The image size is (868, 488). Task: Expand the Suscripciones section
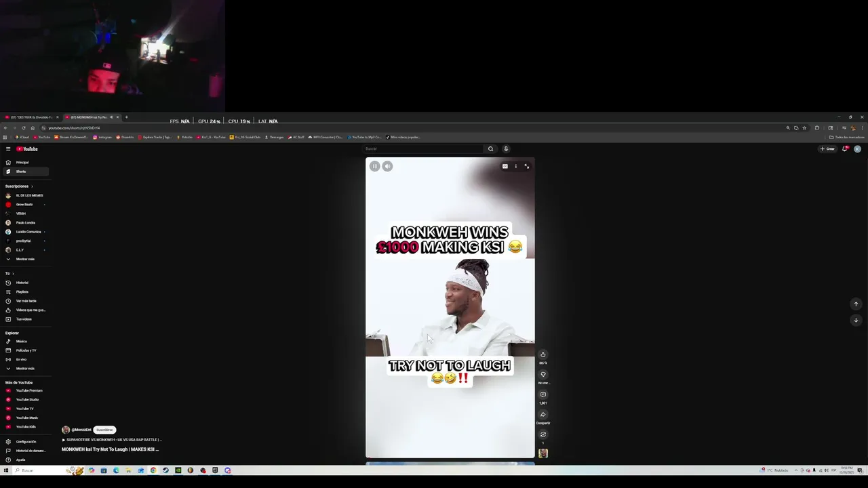[19, 186]
